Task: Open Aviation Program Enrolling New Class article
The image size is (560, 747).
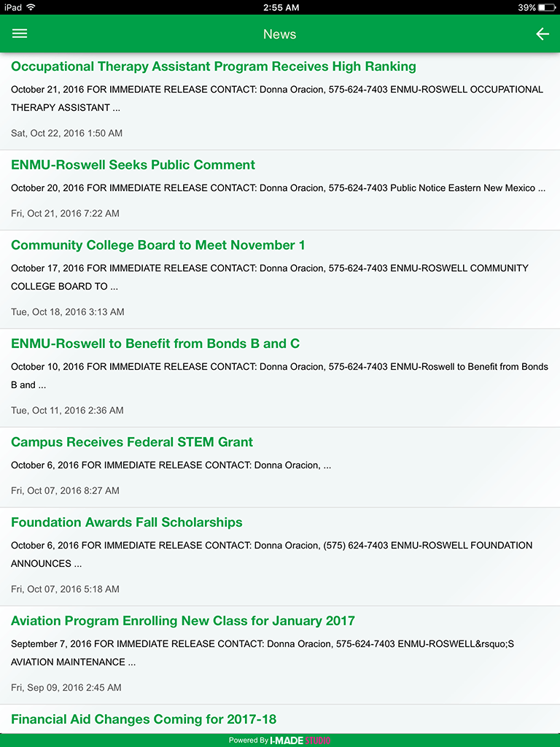Action: [183, 621]
